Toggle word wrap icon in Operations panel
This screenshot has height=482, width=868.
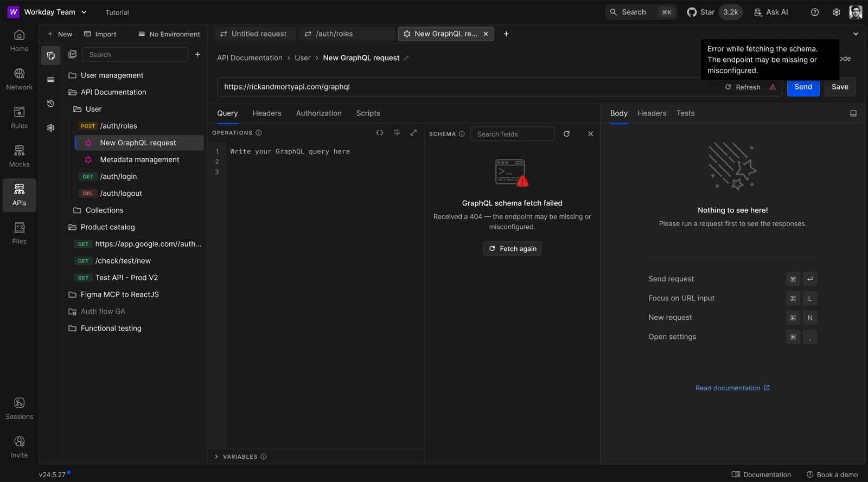(397, 133)
